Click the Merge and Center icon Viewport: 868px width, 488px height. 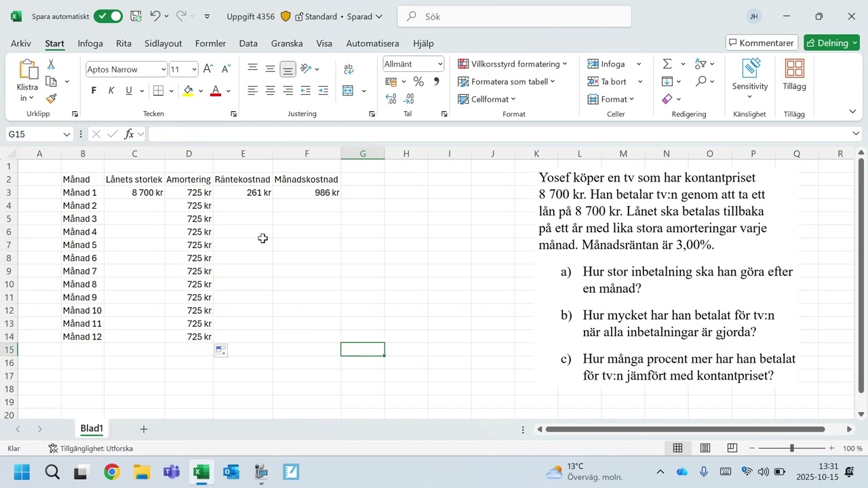pyautogui.click(x=348, y=91)
